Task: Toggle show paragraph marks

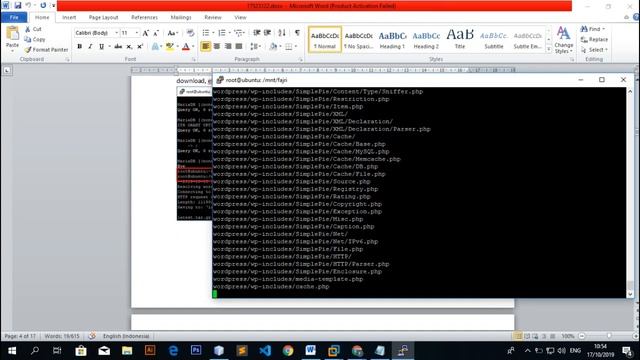Action: pos(297,33)
